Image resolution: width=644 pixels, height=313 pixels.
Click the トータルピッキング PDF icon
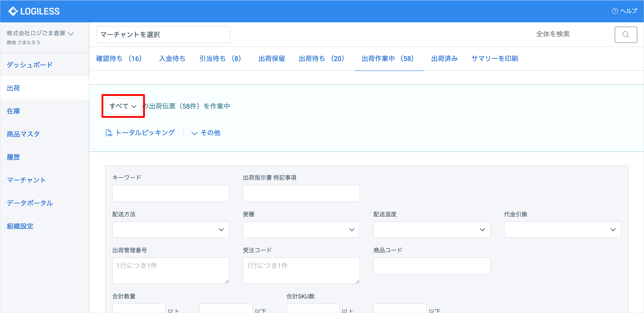click(x=109, y=133)
